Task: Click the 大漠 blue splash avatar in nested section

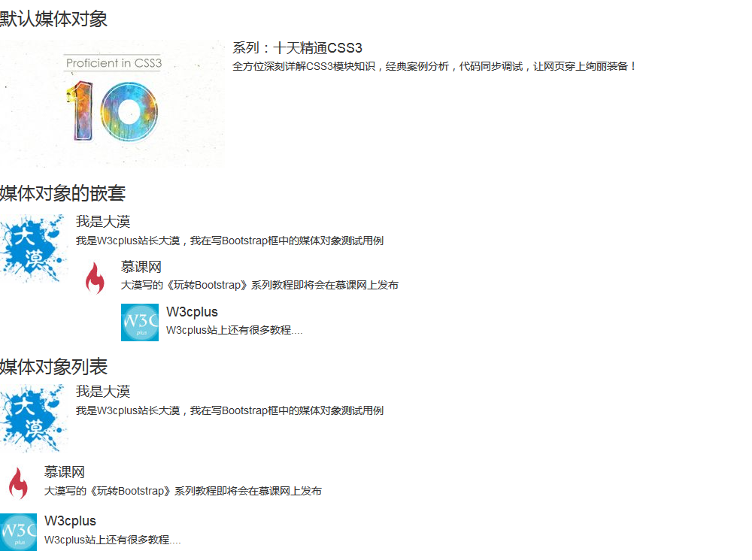Action: 34,248
